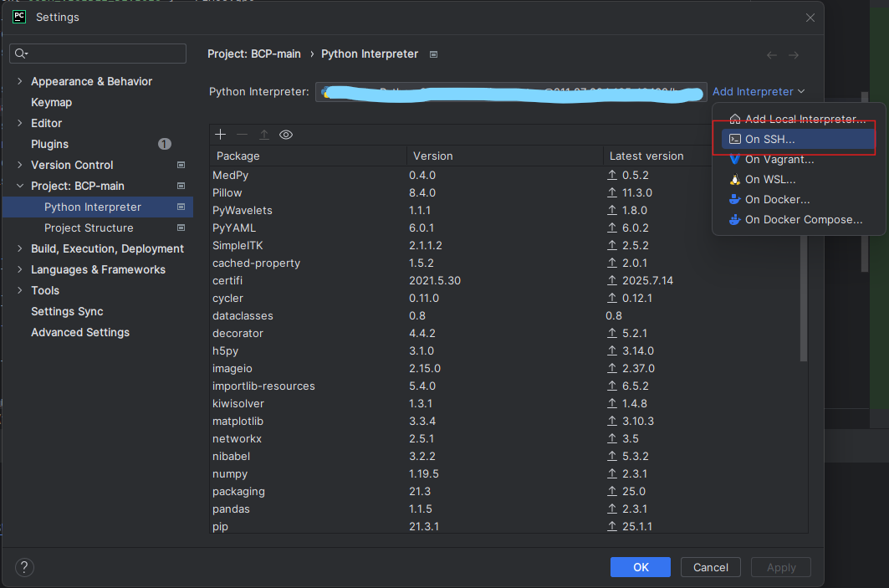Select the On Vagrant option
This screenshot has width=889, height=588.
(x=799, y=159)
